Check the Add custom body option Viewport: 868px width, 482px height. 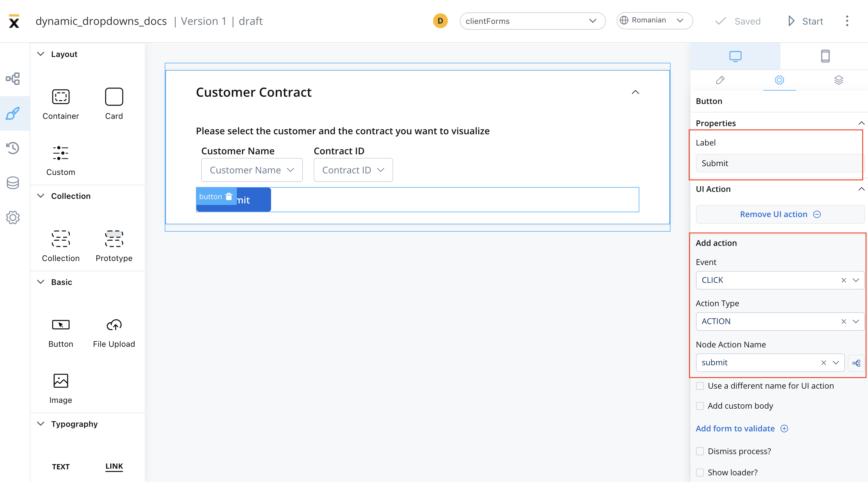coord(700,406)
